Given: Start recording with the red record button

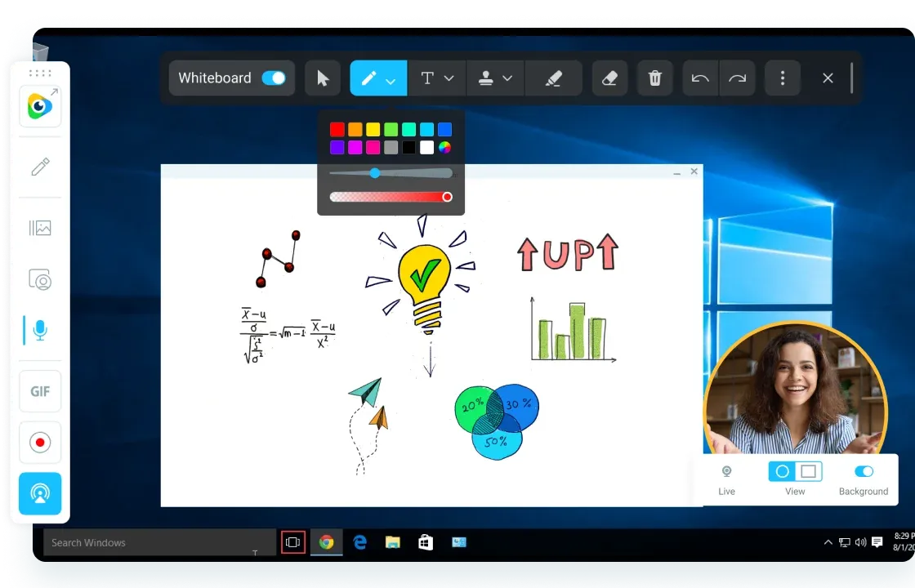Looking at the screenshot, I should click(x=40, y=443).
